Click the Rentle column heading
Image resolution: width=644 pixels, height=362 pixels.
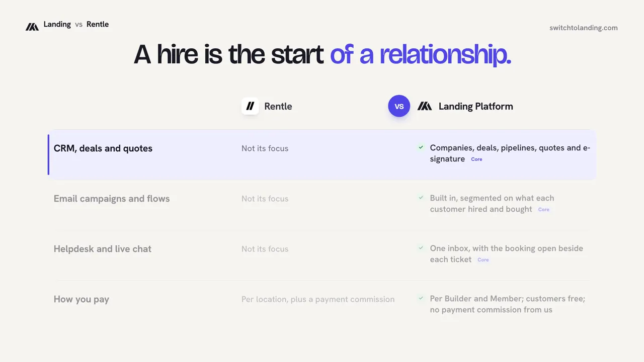278,106
